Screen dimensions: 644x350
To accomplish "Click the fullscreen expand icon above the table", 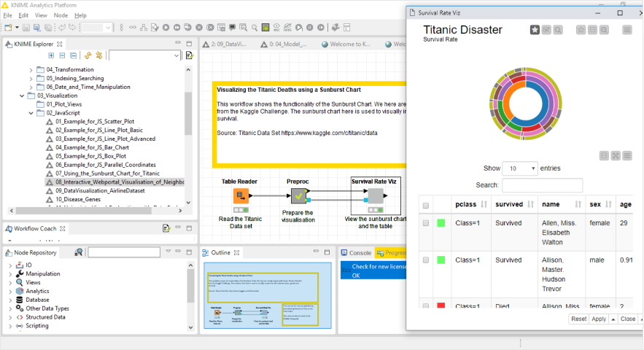I will click(616, 156).
